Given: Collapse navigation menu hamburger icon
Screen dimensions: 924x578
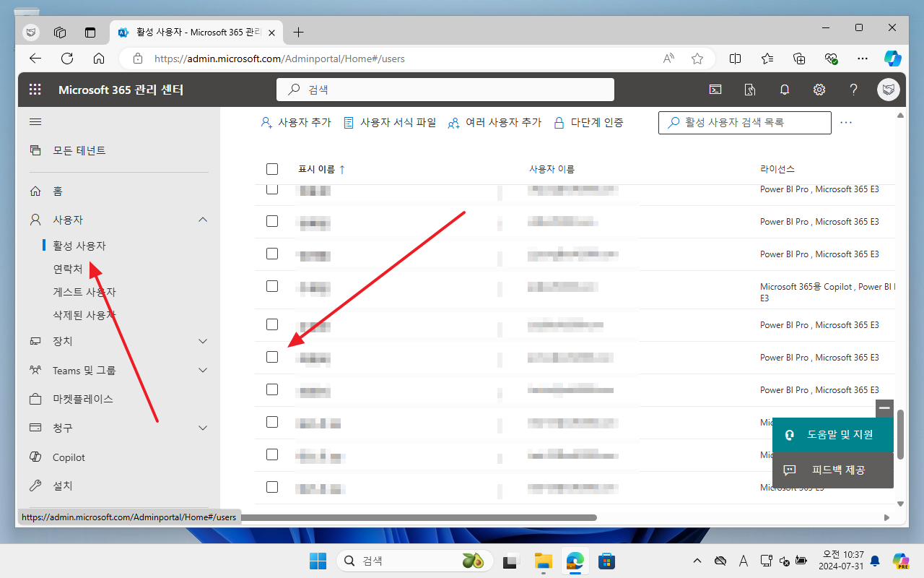Looking at the screenshot, I should (x=35, y=122).
